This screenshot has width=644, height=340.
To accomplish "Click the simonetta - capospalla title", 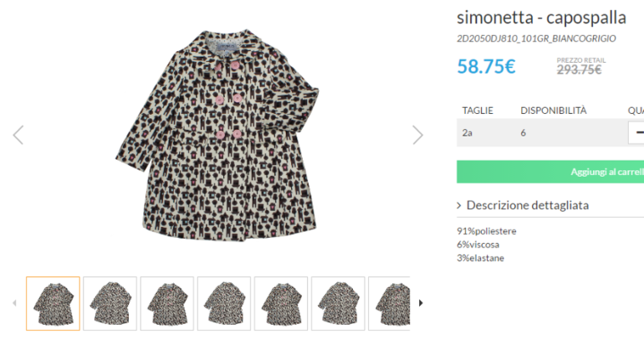I will [x=541, y=17].
